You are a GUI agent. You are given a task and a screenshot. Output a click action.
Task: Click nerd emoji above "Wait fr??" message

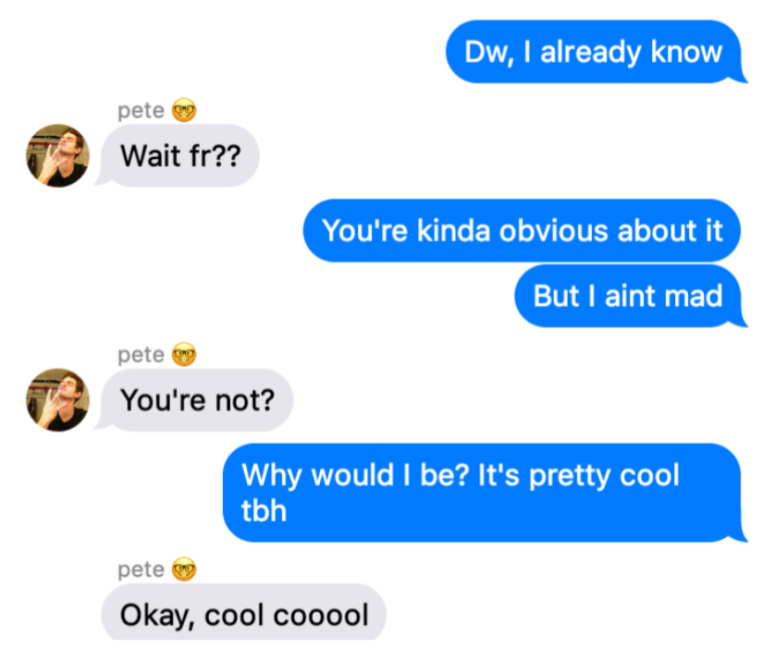point(184,110)
